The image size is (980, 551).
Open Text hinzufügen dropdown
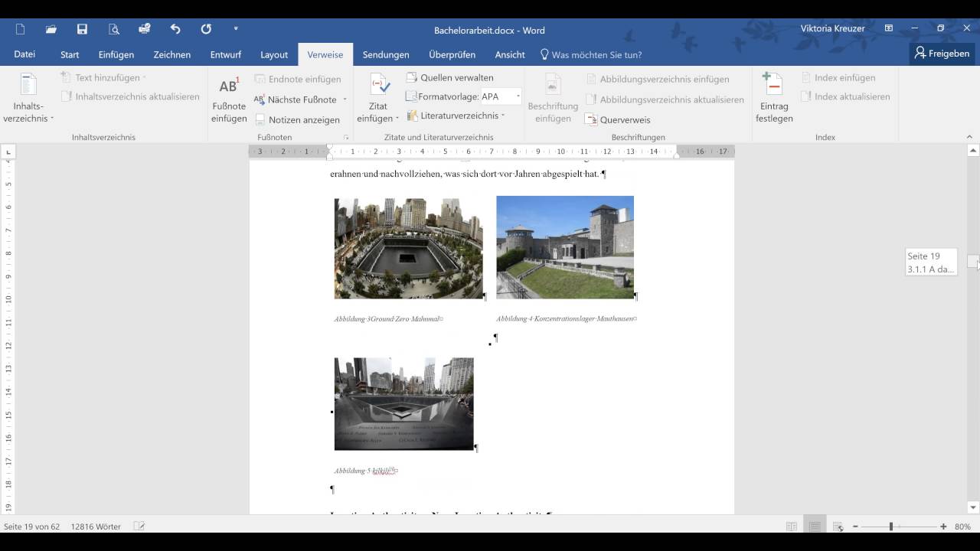[103, 77]
